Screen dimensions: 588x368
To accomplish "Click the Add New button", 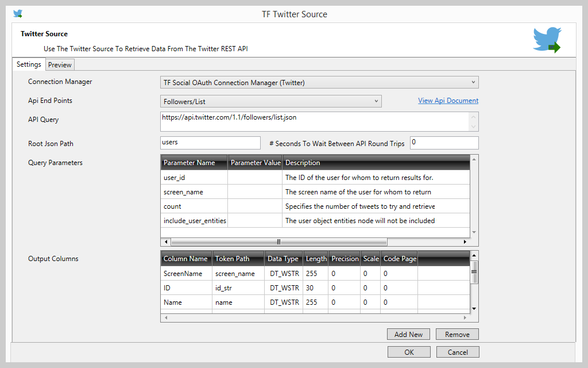I will 408,334.
